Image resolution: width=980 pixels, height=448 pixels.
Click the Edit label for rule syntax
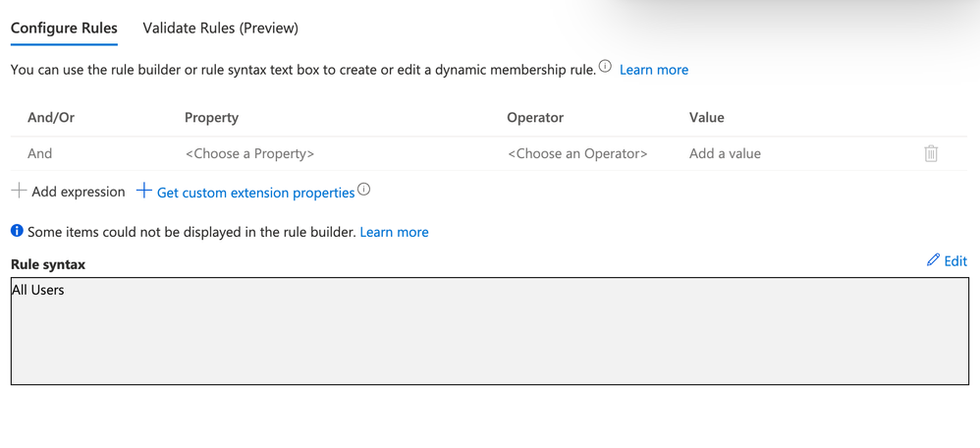click(955, 260)
